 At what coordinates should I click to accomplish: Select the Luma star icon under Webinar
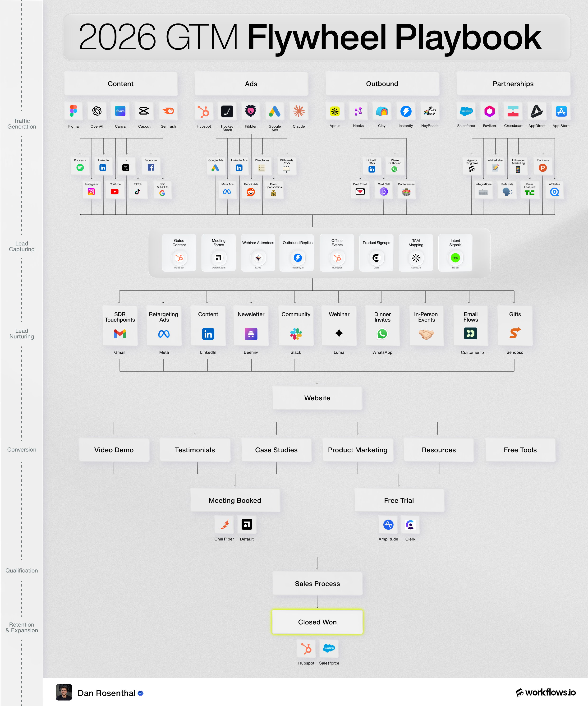[339, 333]
